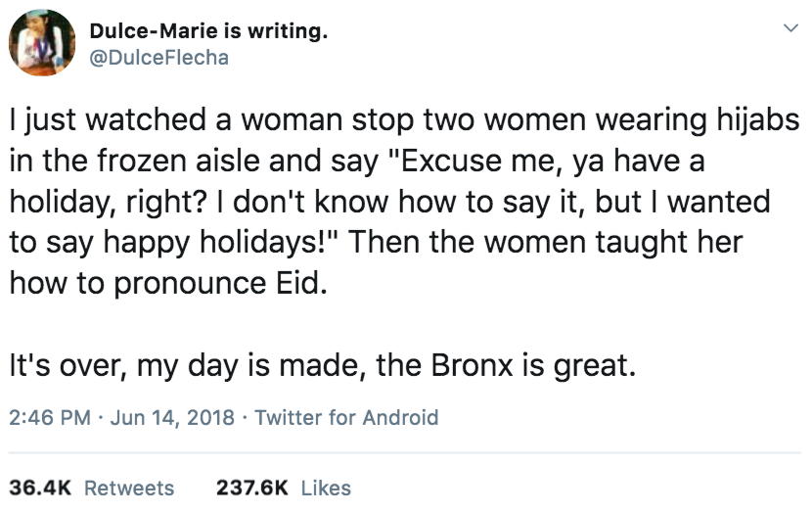
Task: Select the Jun 14, 2018 date
Action: [x=172, y=418]
